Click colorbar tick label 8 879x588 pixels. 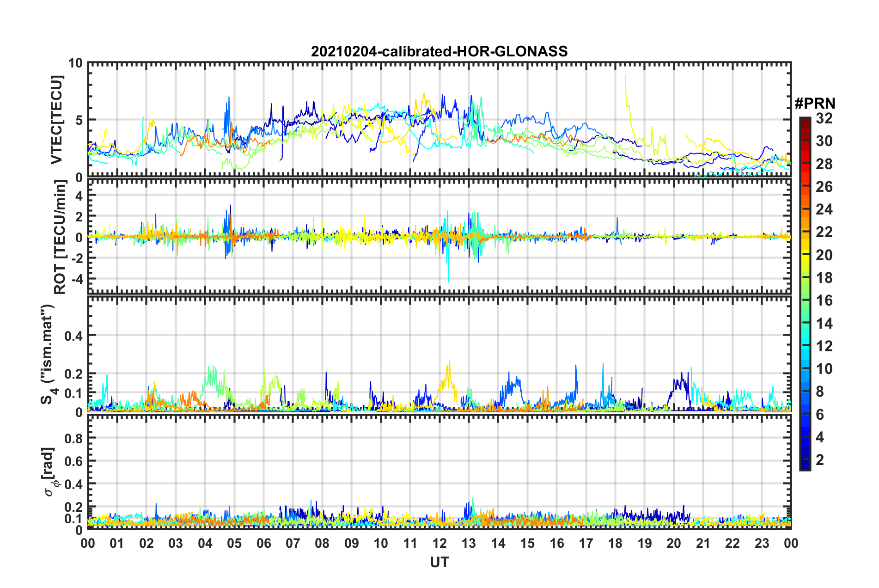click(x=820, y=392)
